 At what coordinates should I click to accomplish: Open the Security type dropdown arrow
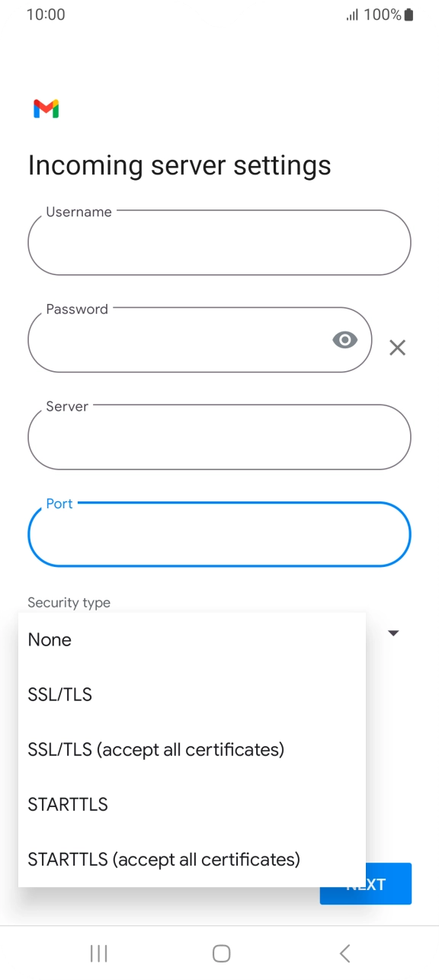point(393,633)
